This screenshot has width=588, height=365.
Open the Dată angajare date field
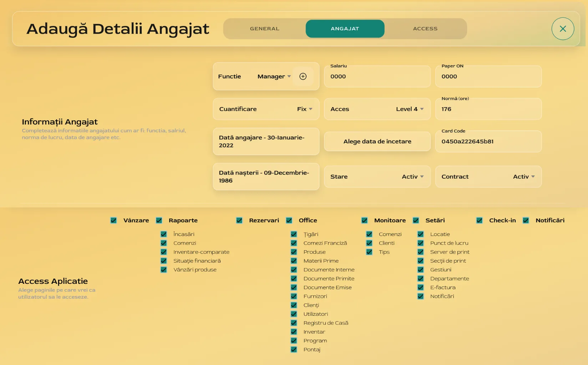pyautogui.click(x=266, y=141)
